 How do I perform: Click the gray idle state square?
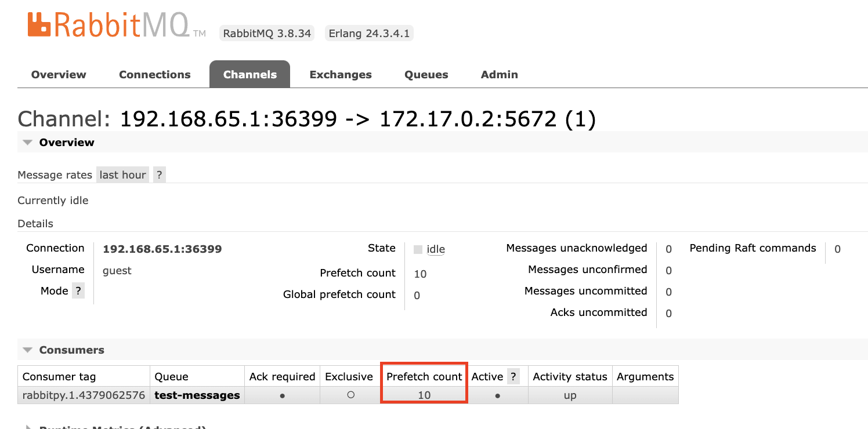click(418, 249)
